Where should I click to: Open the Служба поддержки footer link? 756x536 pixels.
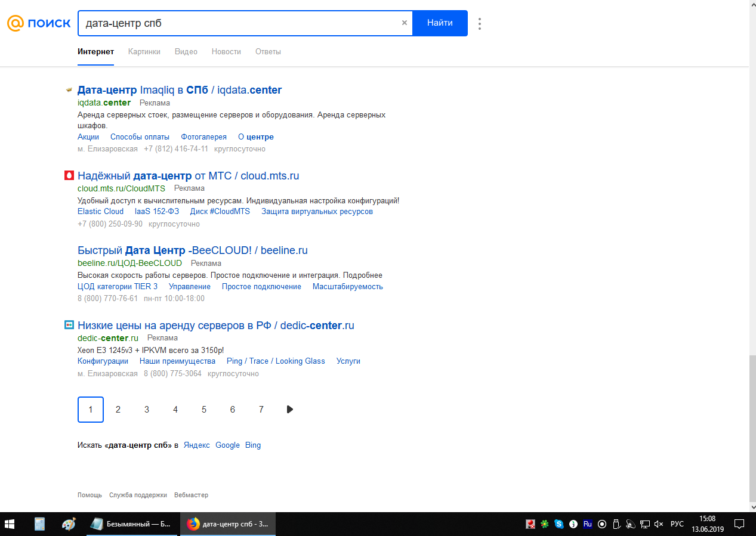138,495
